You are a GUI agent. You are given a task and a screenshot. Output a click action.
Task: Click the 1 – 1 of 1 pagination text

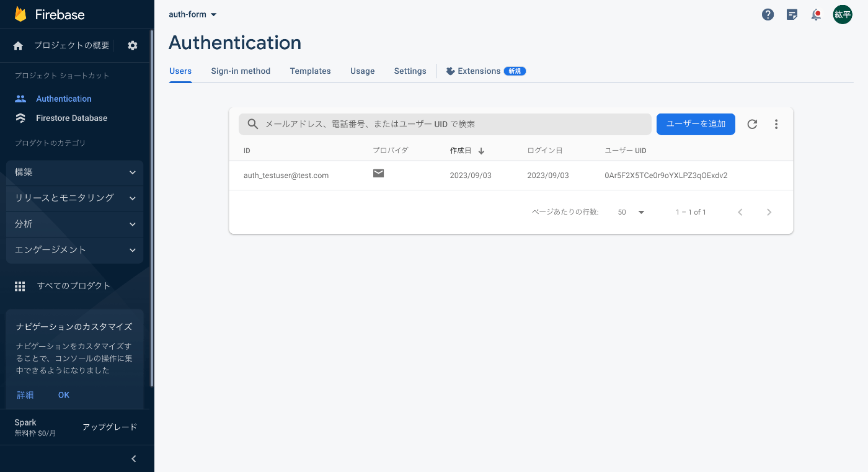(x=691, y=212)
